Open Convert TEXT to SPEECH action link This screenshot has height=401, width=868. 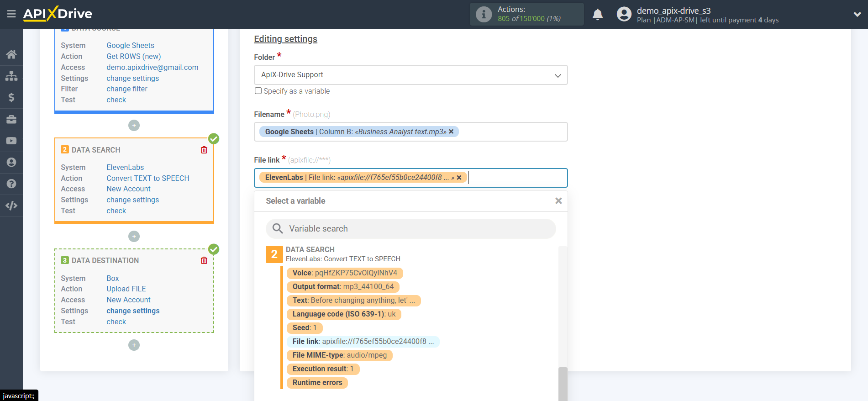(x=147, y=178)
